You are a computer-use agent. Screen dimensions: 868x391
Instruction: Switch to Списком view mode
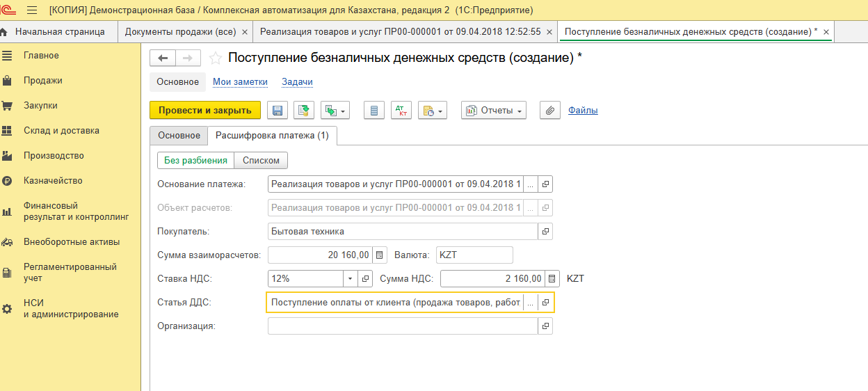click(261, 161)
